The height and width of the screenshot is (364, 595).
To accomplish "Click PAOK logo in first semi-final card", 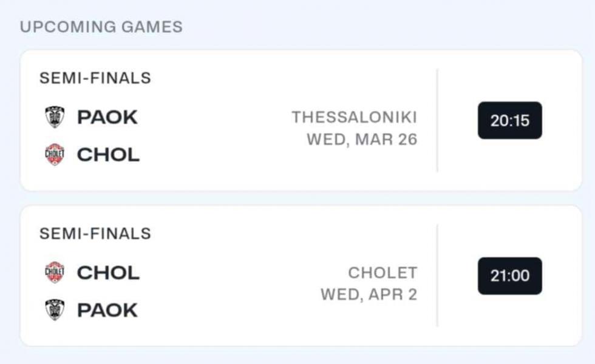I will click(55, 116).
